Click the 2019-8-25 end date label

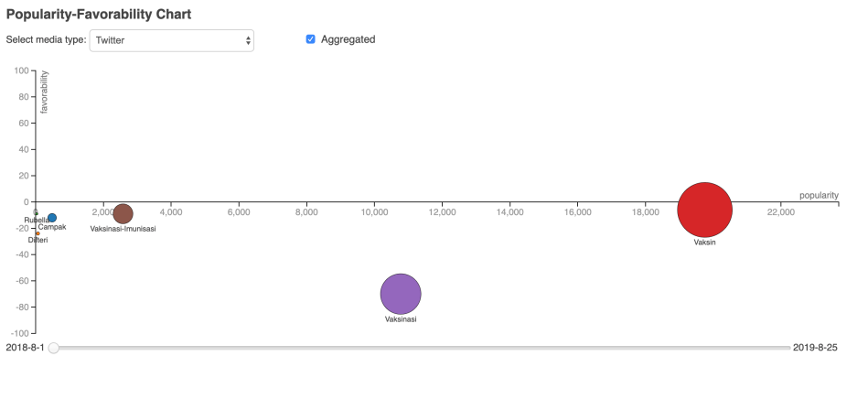(x=815, y=348)
